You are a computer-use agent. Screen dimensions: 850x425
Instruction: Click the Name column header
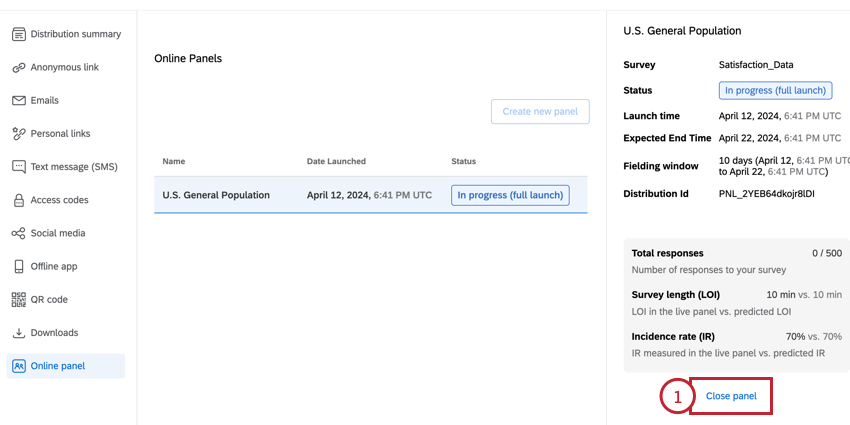pos(173,162)
